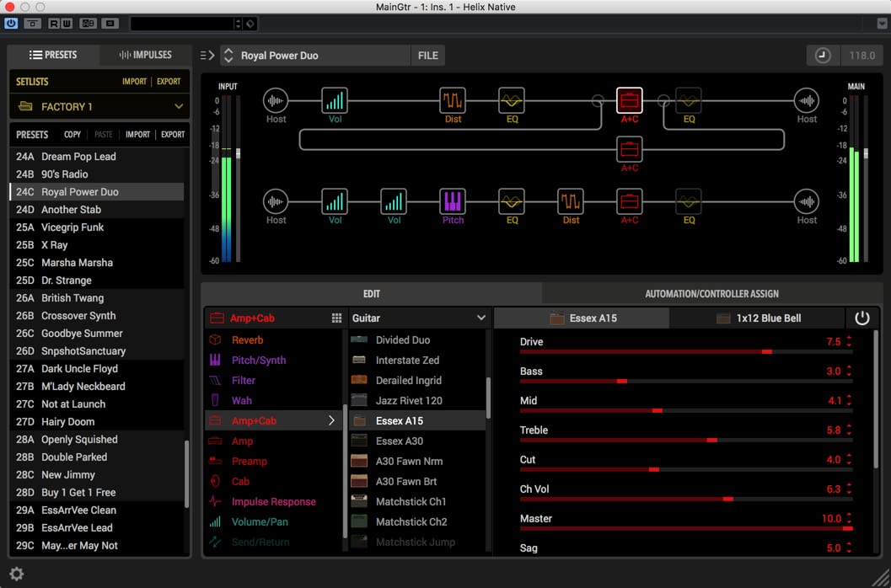
Task: Click the upper path Host input node
Action: 276,101
